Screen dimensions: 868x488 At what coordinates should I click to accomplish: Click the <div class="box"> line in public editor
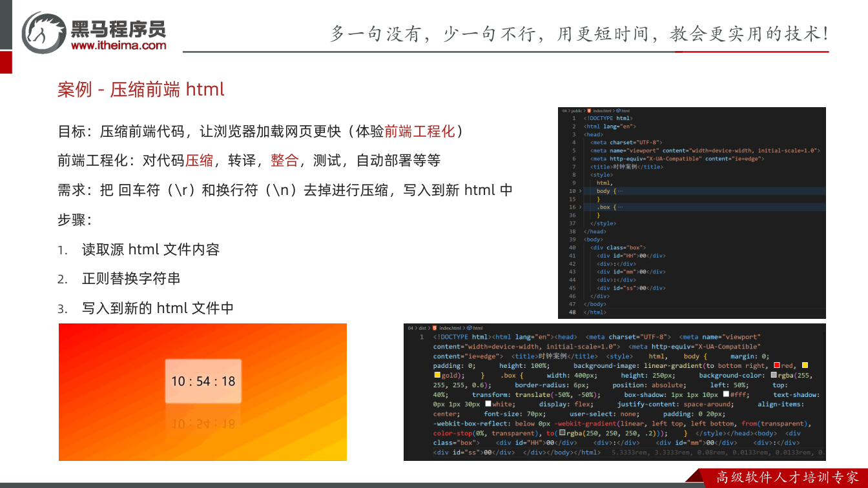click(619, 247)
